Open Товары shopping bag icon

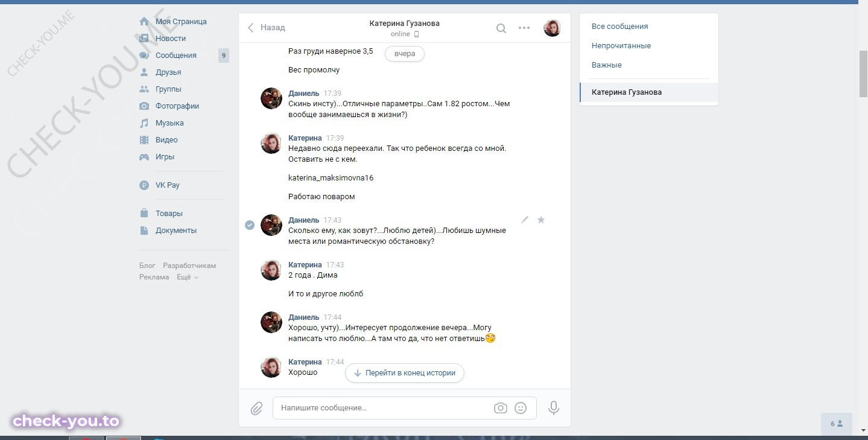pyautogui.click(x=144, y=214)
